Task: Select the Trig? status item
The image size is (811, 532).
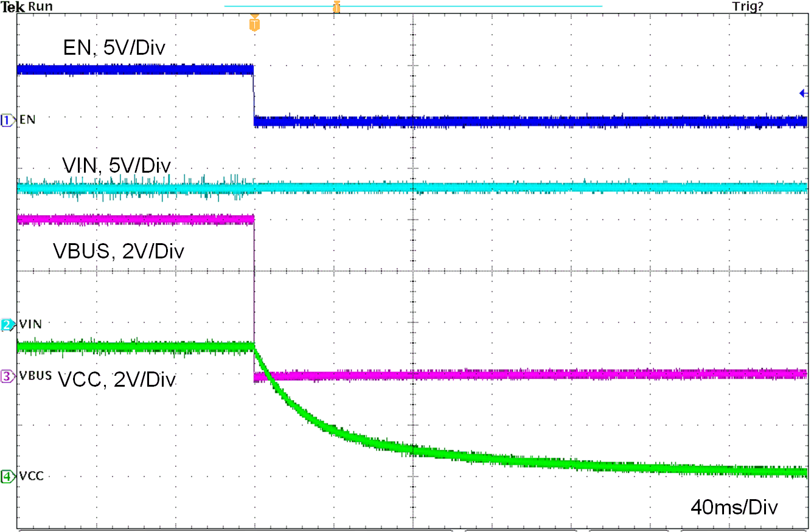Action: coord(747,6)
